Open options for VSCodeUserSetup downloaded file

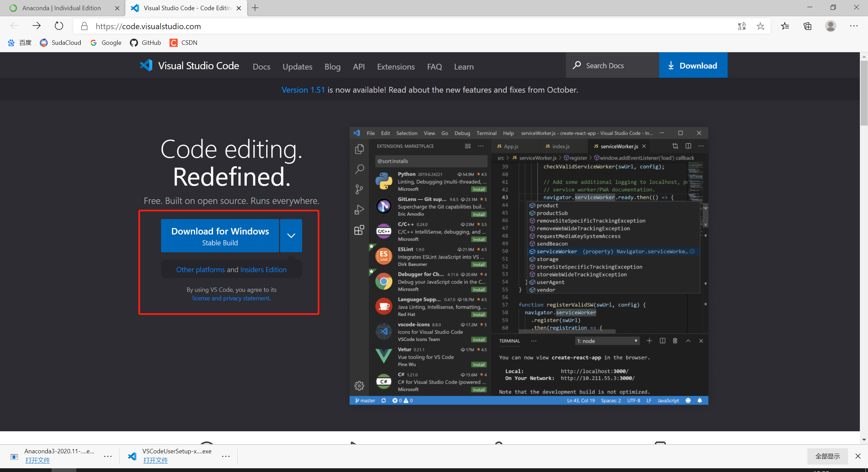(226, 456)
